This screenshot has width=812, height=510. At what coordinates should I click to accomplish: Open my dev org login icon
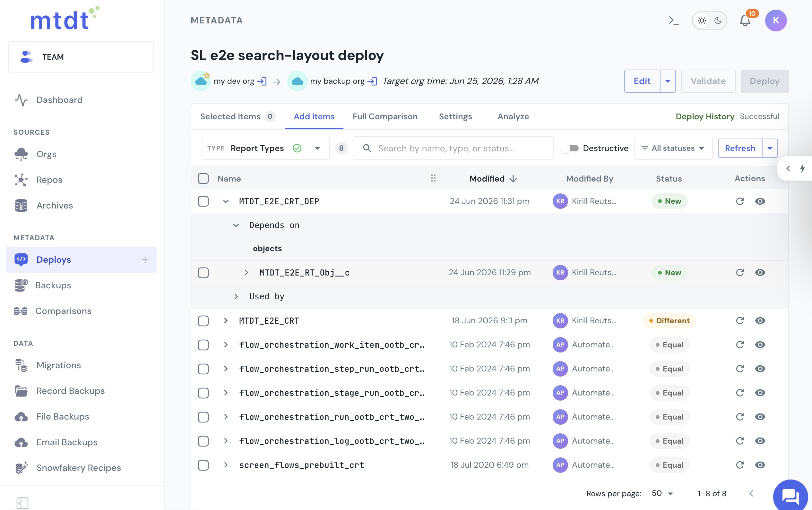tap(262, 81)
